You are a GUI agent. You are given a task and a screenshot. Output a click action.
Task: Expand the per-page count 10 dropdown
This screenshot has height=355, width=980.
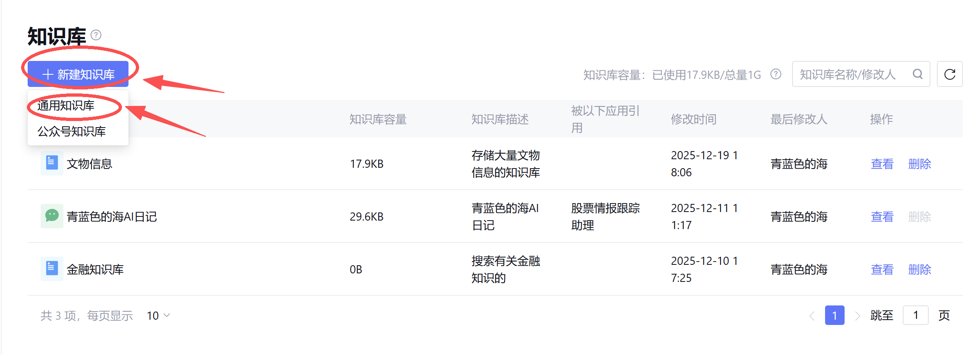pos(159,316)
